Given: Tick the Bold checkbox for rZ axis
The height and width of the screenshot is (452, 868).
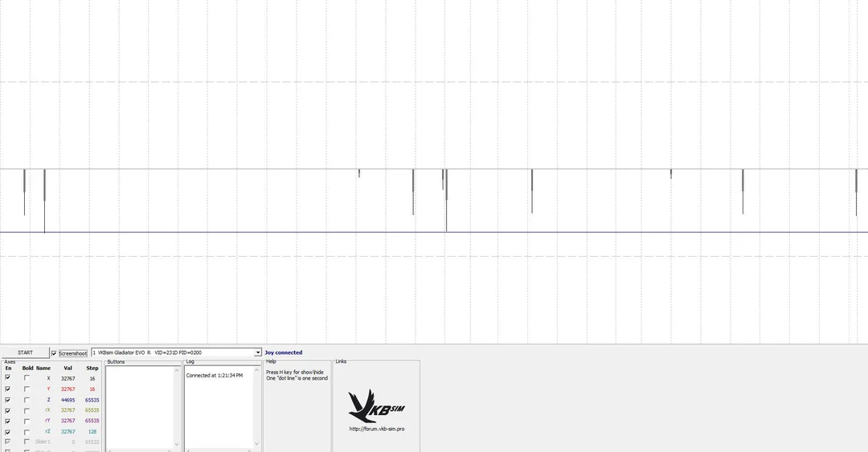Looking at the screenshot, I should coord(27,431).
